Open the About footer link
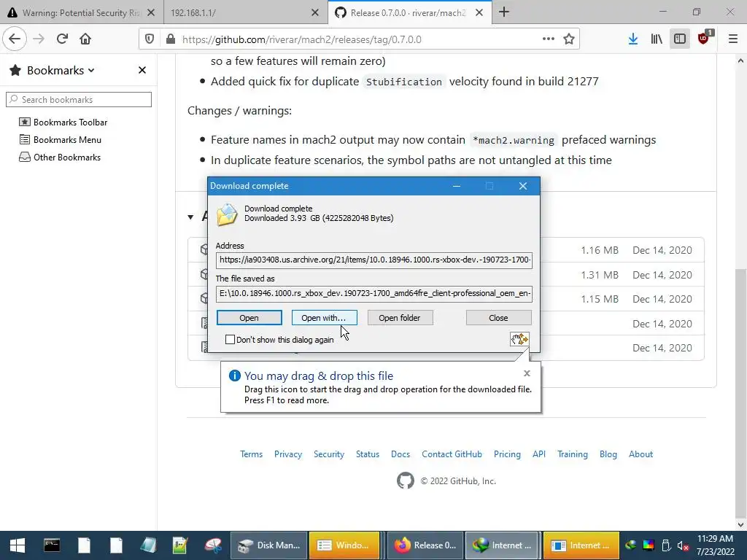Viewport: 747px width, 560px height. (x=640, y=454)
